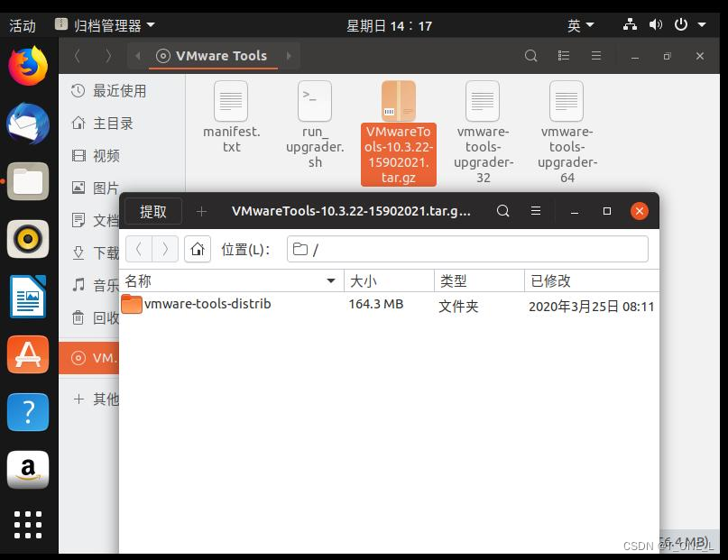Close the archive manager window
This screenshot has width=728, height=560.
point(640,211)
